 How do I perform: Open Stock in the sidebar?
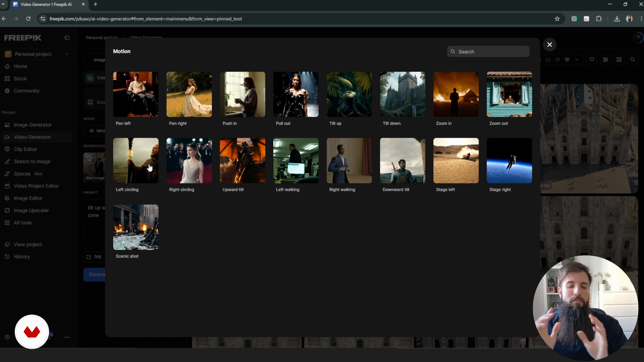37,79
